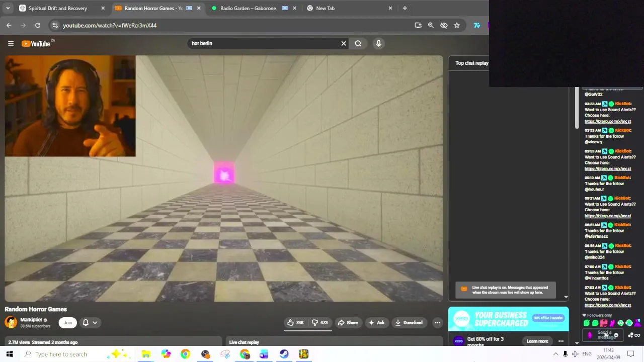Close the Spiritual Drift and Recovery tab
The width and height of the screenshot is (644, 362).
pos(103,8)
